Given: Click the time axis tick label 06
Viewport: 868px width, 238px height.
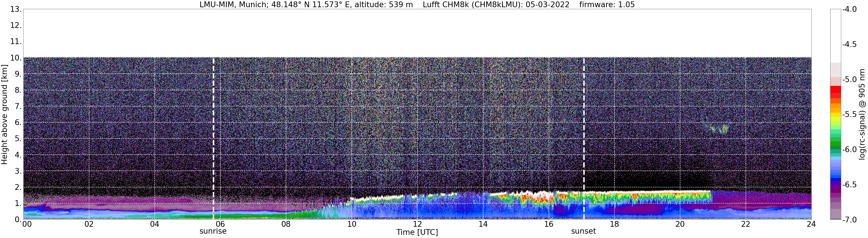Looking at the screenshot, I should coord(220,224).
